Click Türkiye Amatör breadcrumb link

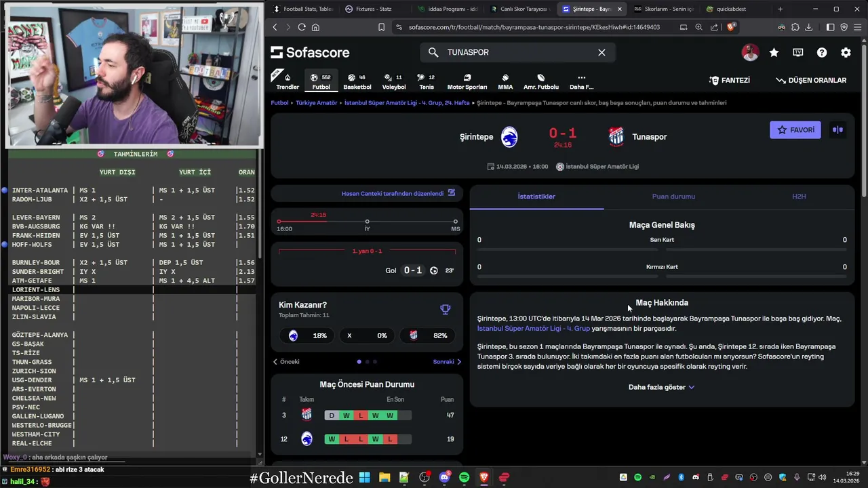tap(317, 103)
